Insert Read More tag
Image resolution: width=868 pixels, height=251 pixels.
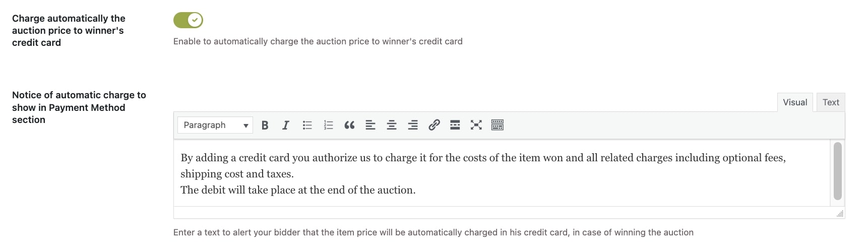[x=455, y=125]
